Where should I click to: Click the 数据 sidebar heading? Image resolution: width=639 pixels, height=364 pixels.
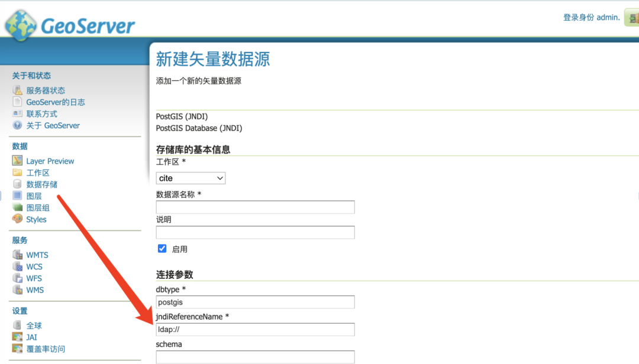pyautogui.click(x=20, y=146)
